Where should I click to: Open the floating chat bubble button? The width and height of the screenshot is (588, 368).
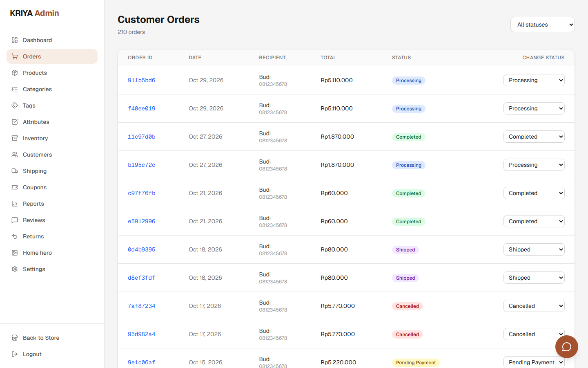[x=567, y=347]
